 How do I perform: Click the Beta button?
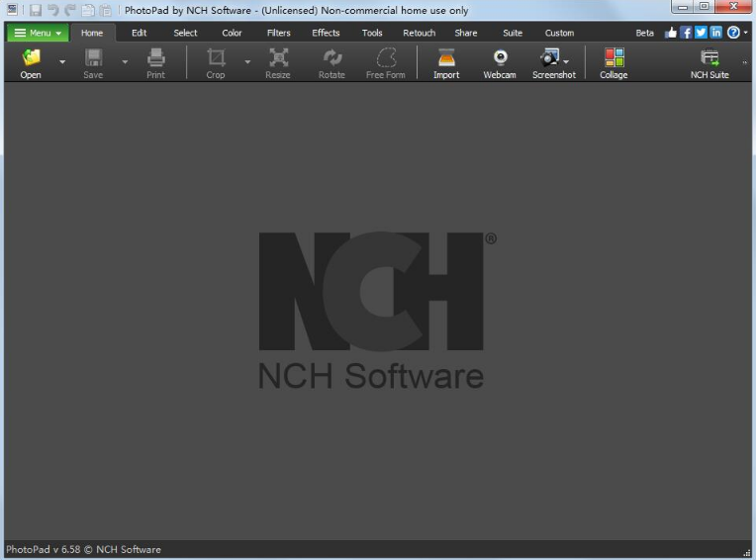[644, 33]
